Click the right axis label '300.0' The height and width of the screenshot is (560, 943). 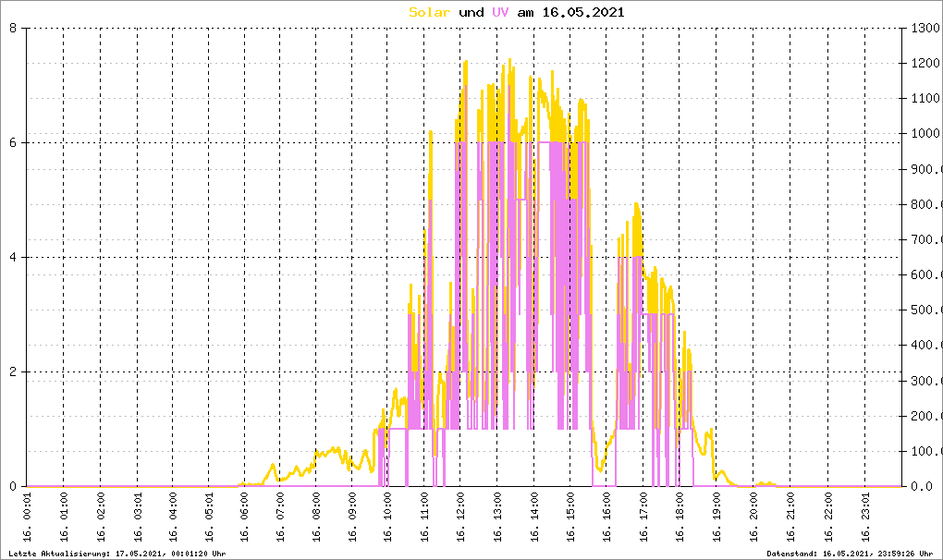[x=926, y=381]
